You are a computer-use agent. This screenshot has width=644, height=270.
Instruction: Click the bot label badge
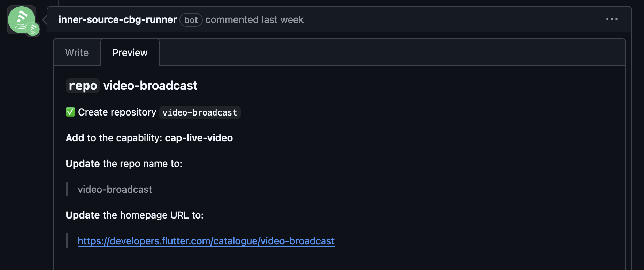(x=191, y=20)
